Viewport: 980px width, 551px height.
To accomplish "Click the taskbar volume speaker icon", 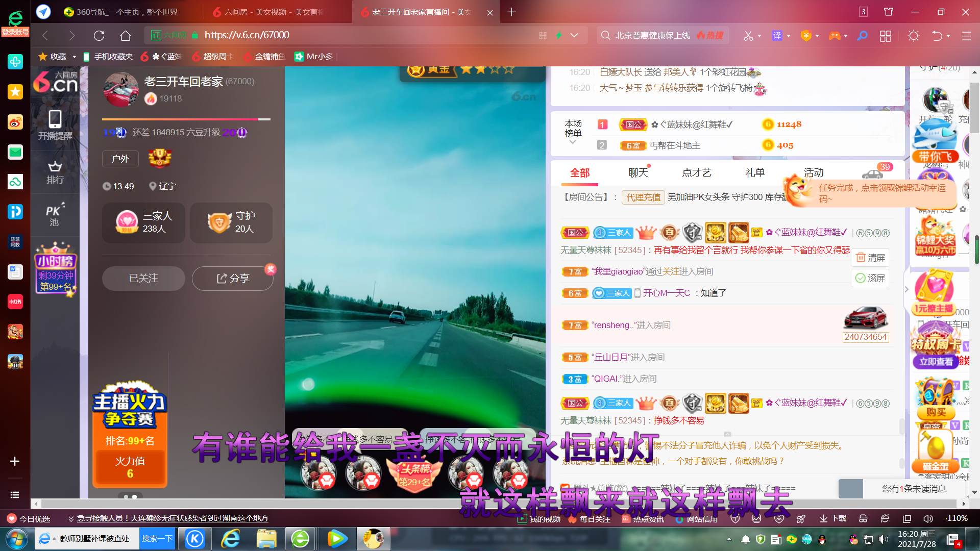I will pyautogui.click(x=884, y=539).
